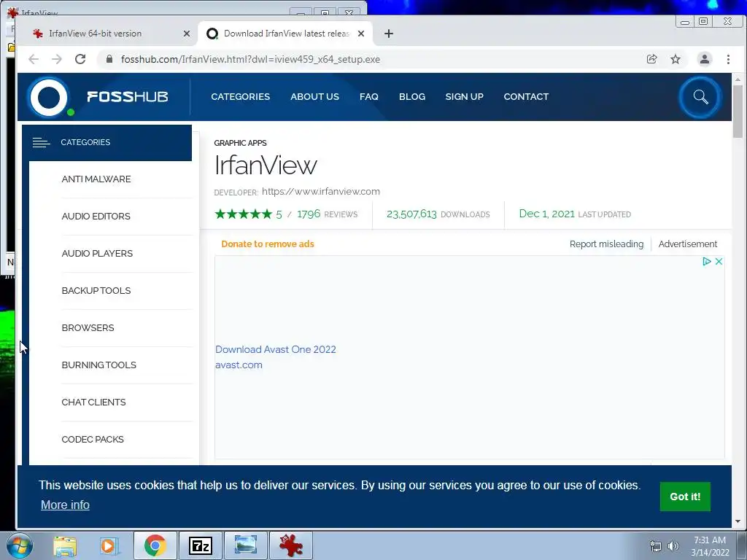Click the lock icon in address bar
The height and width of the screenshot is (560, 747).
point(109,59)
